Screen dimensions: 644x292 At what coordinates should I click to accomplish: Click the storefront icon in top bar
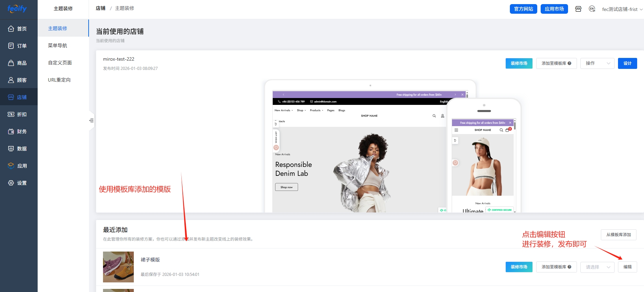click(x=578, y=9)
